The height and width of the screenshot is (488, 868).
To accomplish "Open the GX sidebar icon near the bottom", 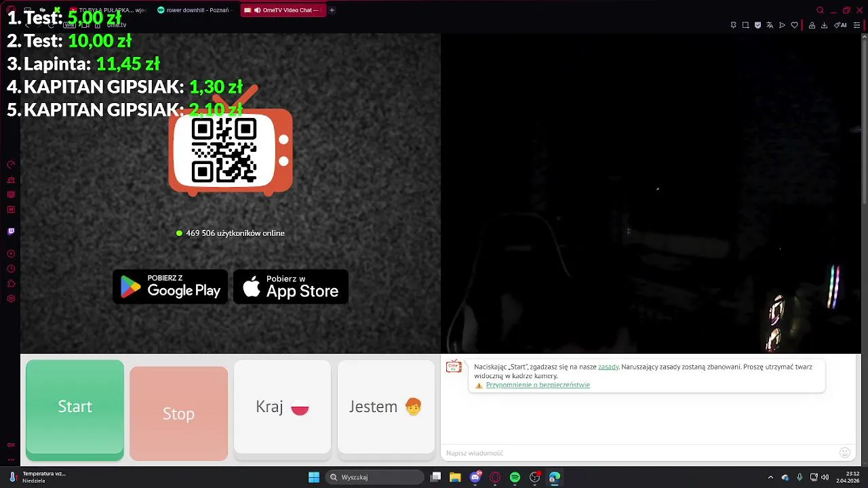I will 11,445.
